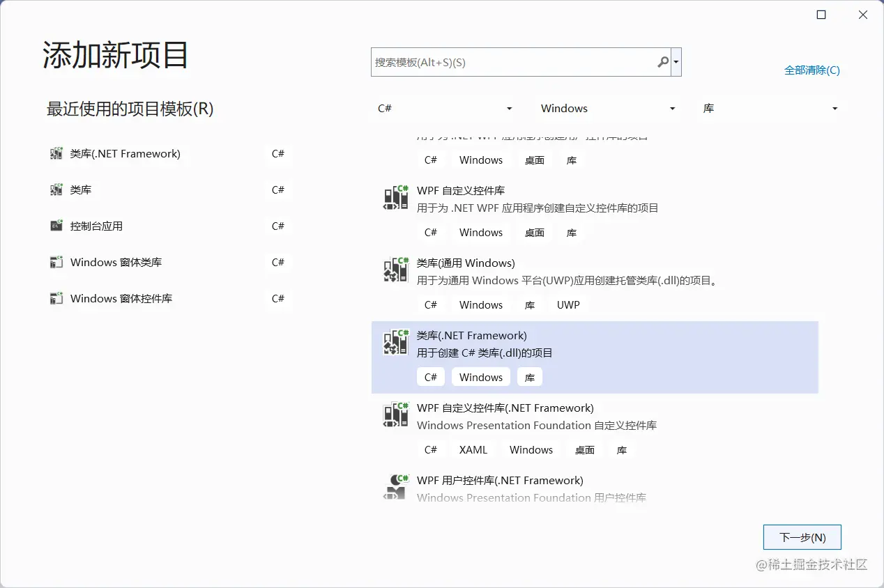Click the 类库(通用 Windows) template icon
Viewport: 884px width, 588px height.
coord(396,270)
